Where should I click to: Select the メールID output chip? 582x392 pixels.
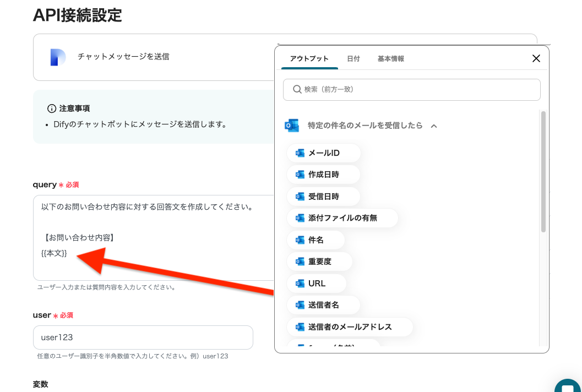(x=323, y=153)
